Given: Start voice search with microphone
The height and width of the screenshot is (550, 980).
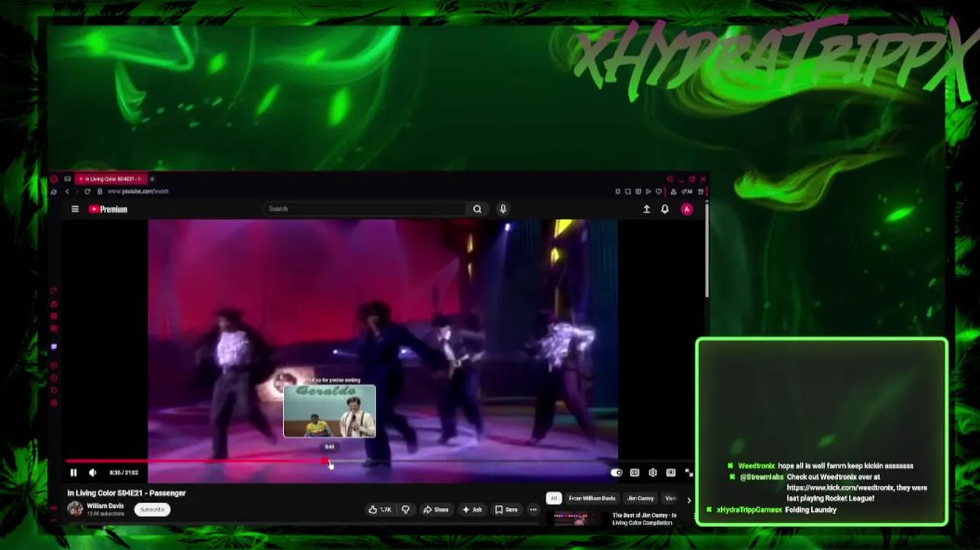Looking at the screenshot, I should pos(503,209).
